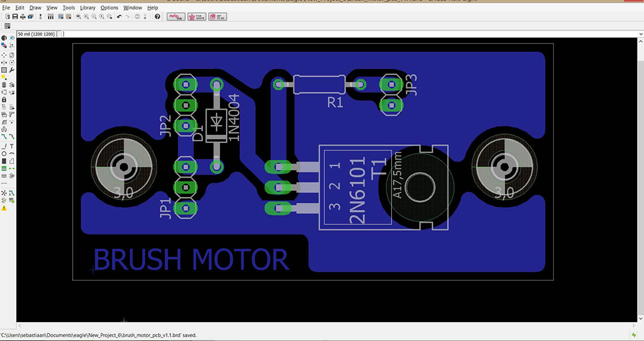
Task: Click the Redo arrow icon
Action: click(x=128, y=16)
